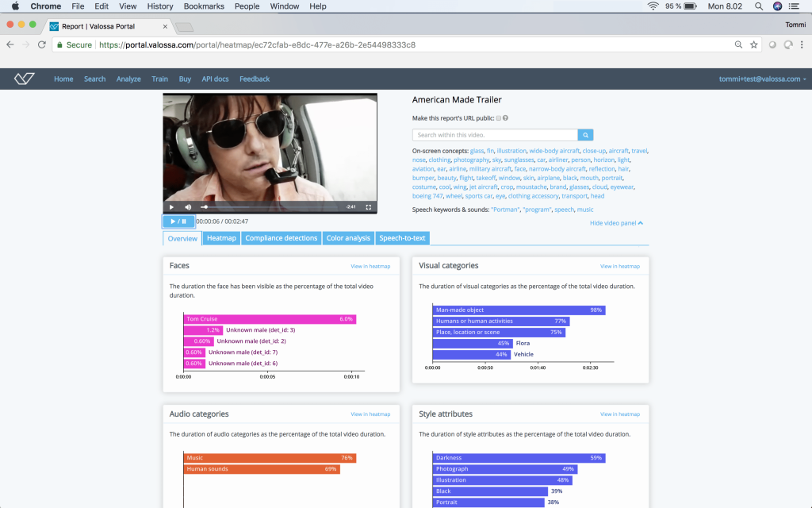Click the Feedback navigation link
The image size is (812, 508).
coord(255,79)
